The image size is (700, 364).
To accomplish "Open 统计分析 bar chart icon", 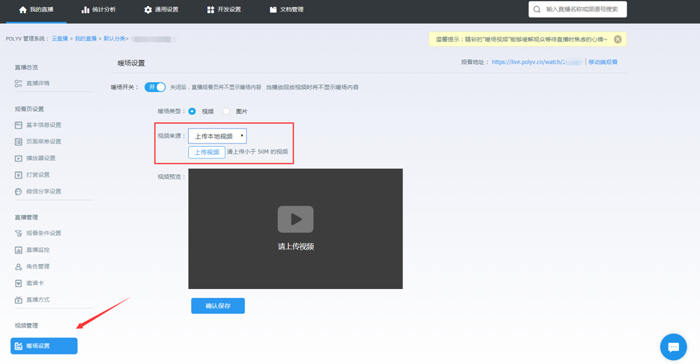I will coord(85,9).
